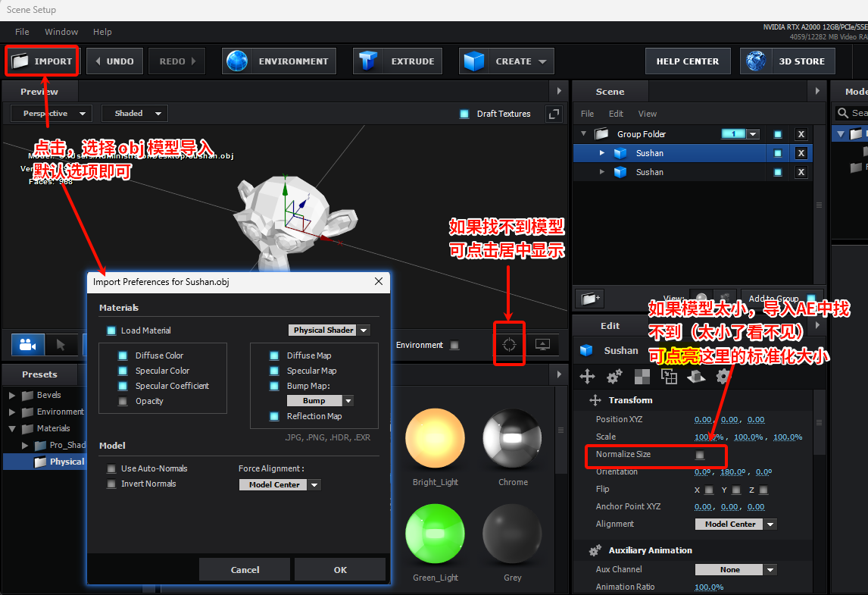Open the Aux Channel None dropdown

point(736,569)
